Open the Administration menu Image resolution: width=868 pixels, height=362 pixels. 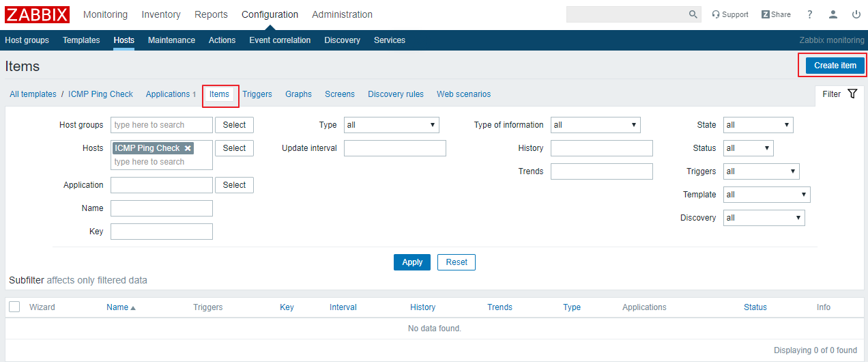point(342,14)
